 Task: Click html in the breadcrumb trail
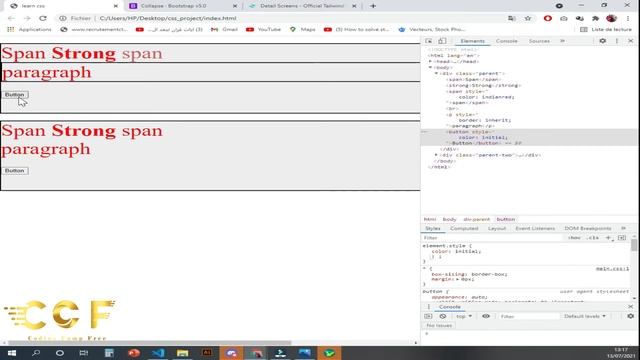[430, 219]
